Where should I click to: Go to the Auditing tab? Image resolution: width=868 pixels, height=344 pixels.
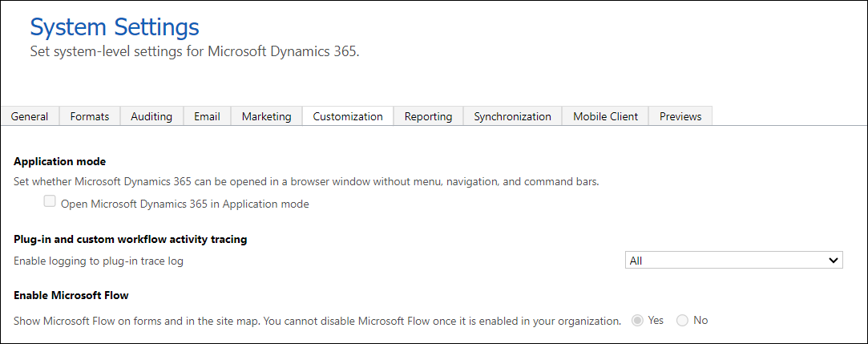[x=151, y=116]
